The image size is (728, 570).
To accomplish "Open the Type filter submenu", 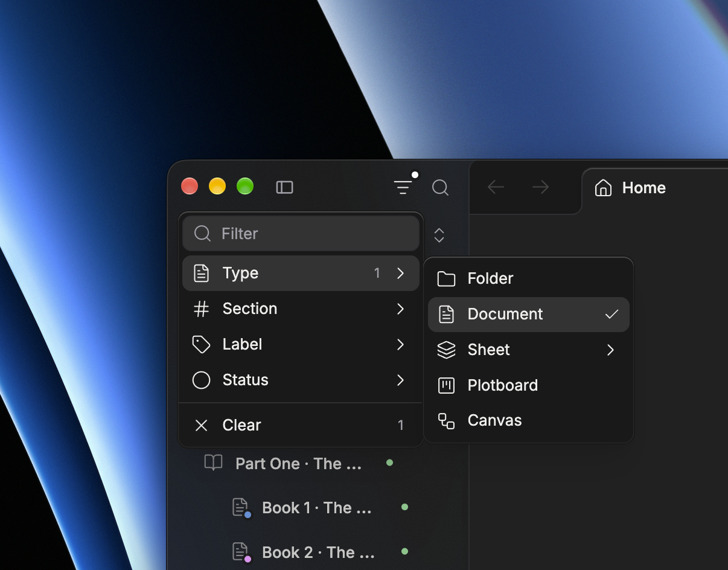I will [301, 273].
